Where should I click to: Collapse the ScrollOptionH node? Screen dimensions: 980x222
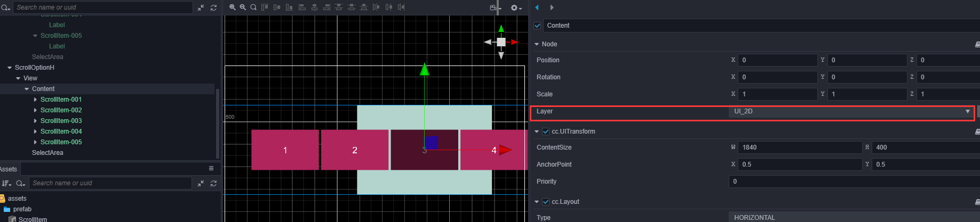click(x=10, y=68)
